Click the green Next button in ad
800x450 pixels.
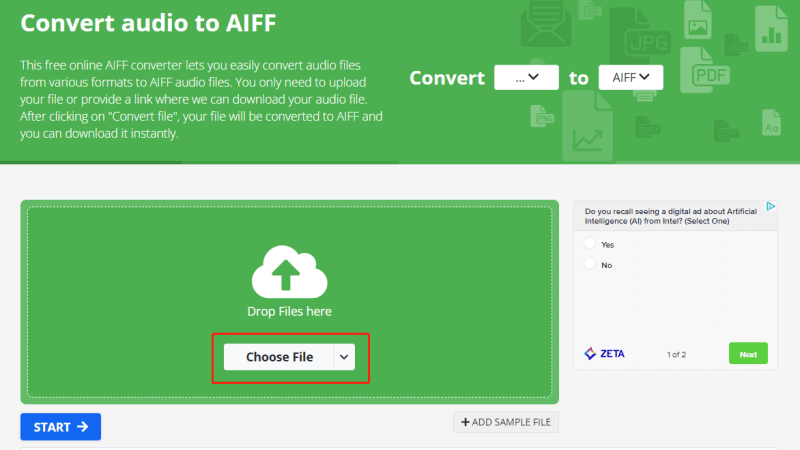pos(748,354)
